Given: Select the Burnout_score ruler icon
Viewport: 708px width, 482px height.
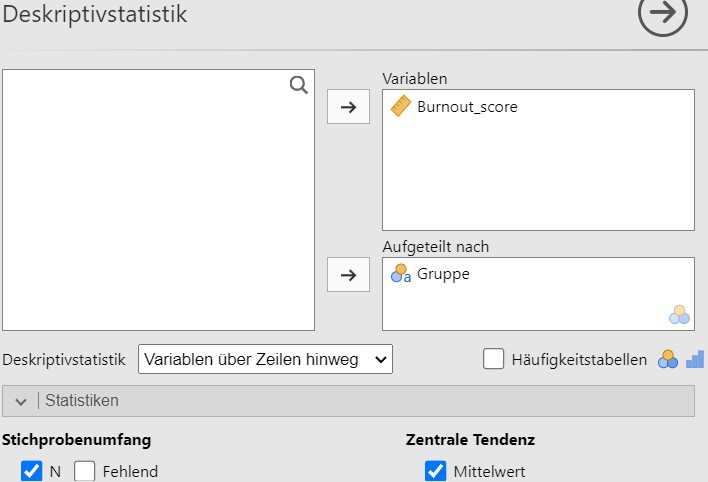Looking at the screenshot, I should point(401,106).
